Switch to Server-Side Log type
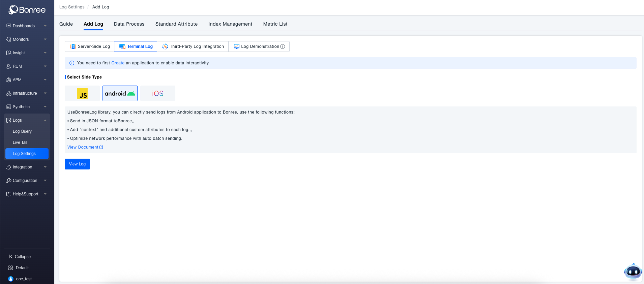The image size is (644, 284). tap(90, 46)
